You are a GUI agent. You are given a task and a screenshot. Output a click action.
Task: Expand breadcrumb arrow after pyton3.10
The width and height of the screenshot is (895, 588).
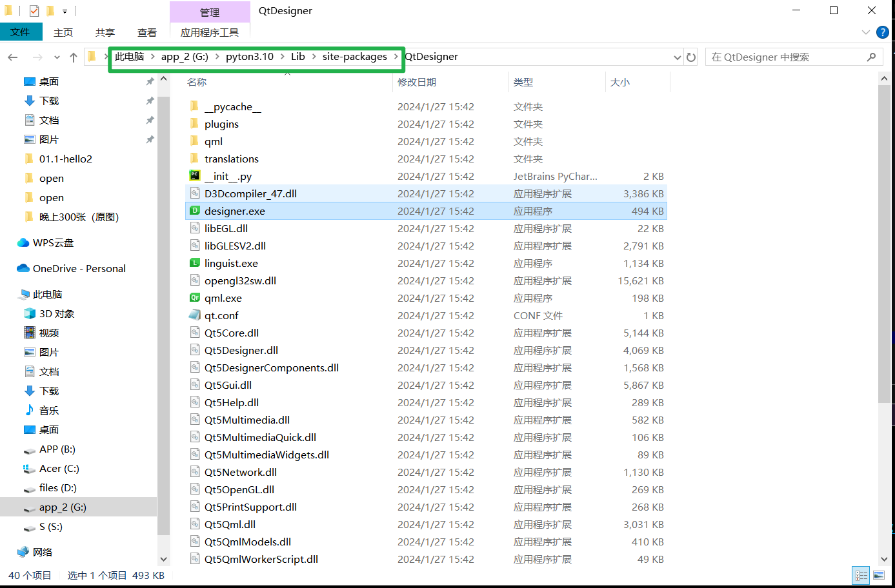tap(282, 57)
